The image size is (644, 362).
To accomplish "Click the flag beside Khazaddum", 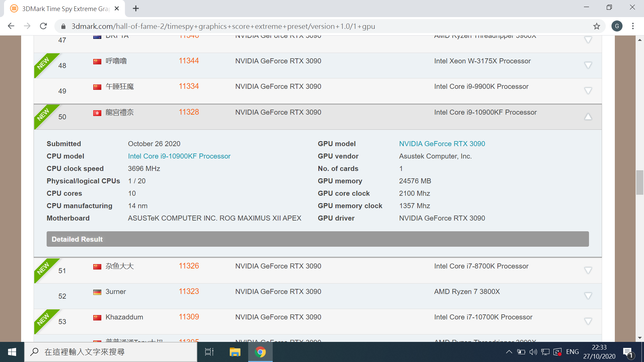I will [x=97, y=318].
